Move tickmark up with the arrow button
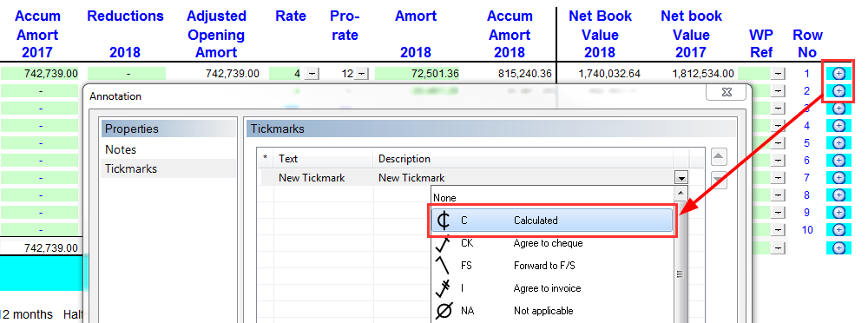 718,157
